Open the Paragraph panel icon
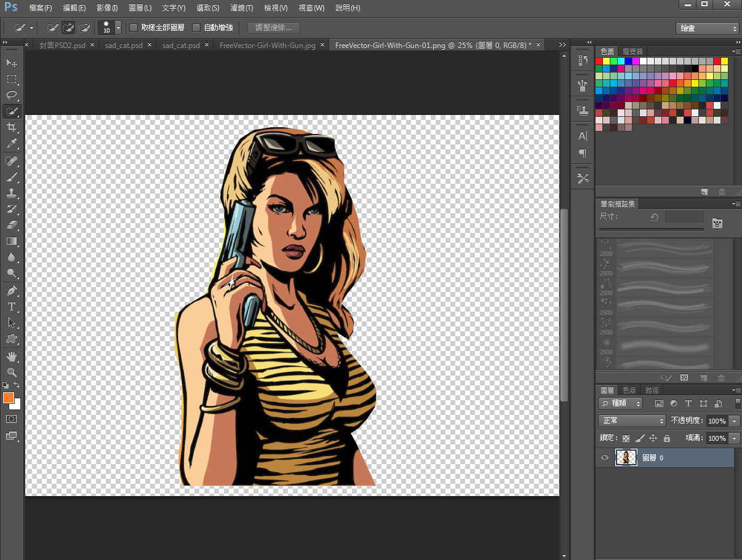This screenshot has width=742, height=560. click(583, 153)
